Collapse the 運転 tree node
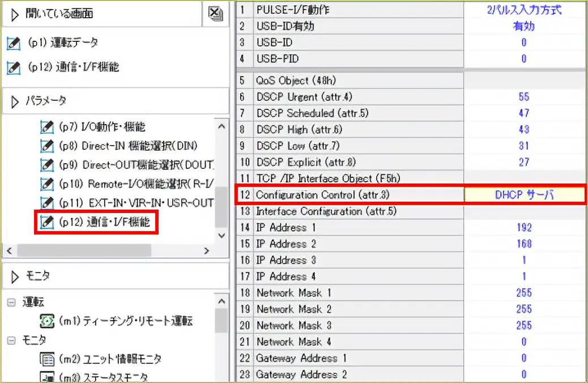Viewport: 588px width, 383px height. (12, 303)
